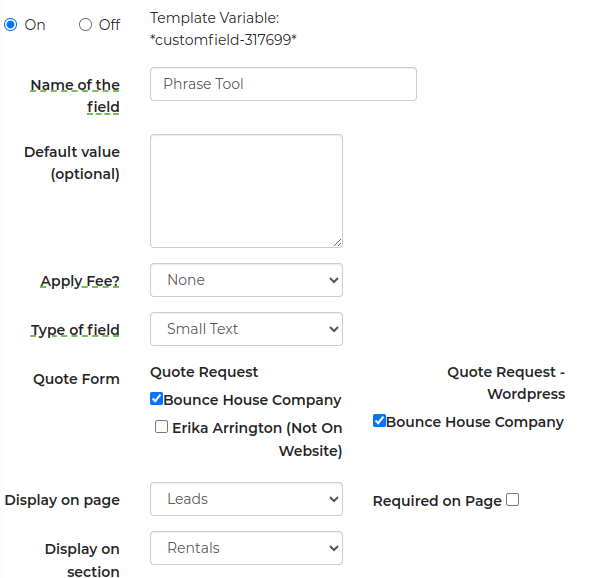Viewport: 599px width, 578px height.
Task: Uncheck Bounce House Company under Quote Request - Wordpress
Action: click(379, 421)
